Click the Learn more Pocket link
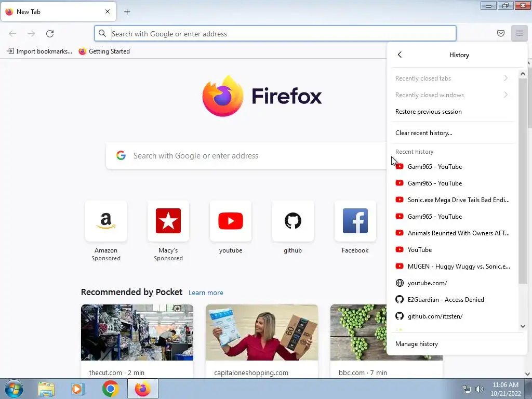This screenshot has height=399, width=532. 206,292
